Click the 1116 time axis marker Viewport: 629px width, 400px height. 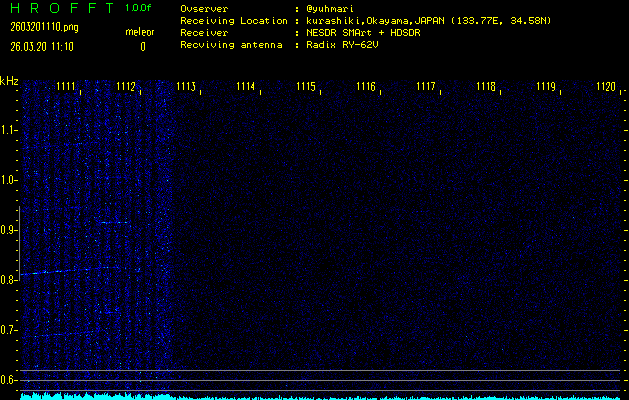(x=366, y=86)
